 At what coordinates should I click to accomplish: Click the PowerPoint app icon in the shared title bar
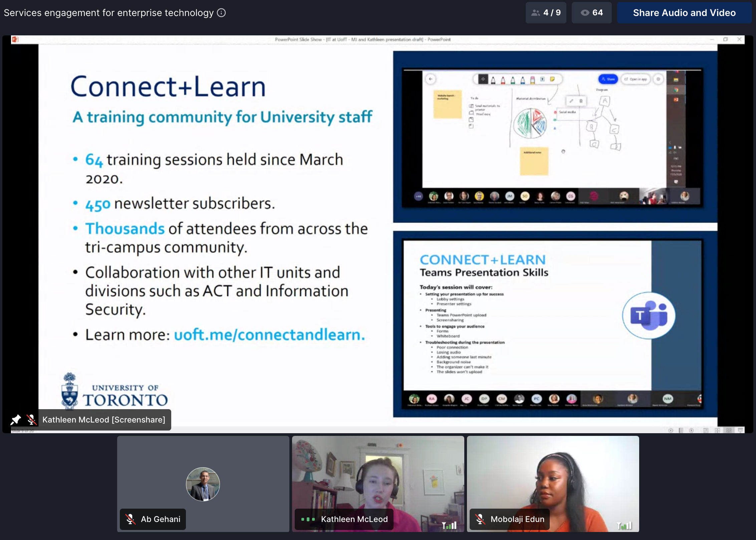(x=15, y=39)
